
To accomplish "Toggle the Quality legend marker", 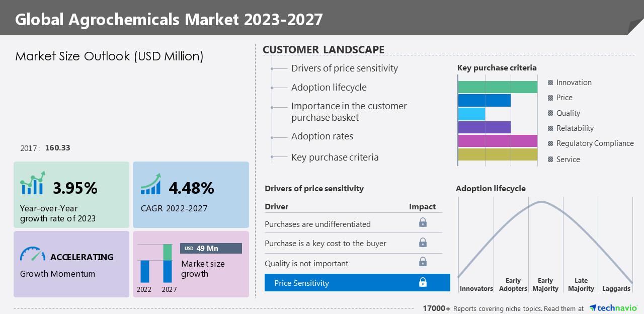I will [x=550, y=113].
